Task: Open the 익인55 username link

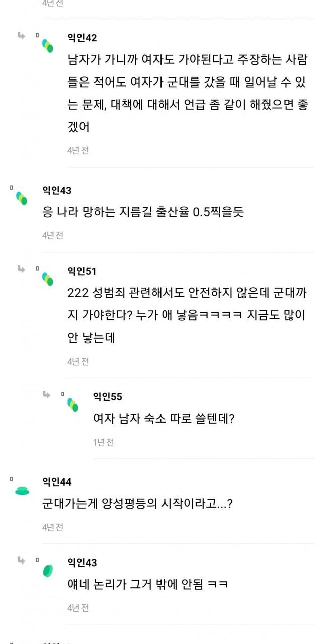Action: click(107, 397)
